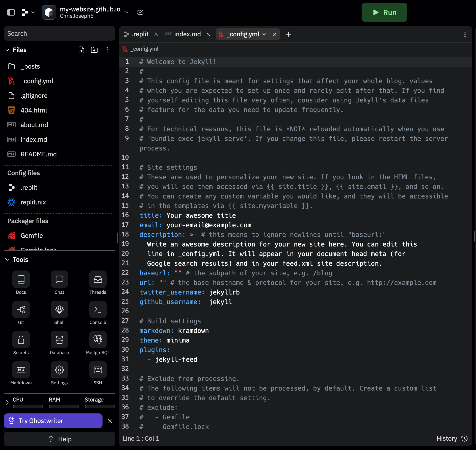Click the sidebar scrollbar handle

117,238
